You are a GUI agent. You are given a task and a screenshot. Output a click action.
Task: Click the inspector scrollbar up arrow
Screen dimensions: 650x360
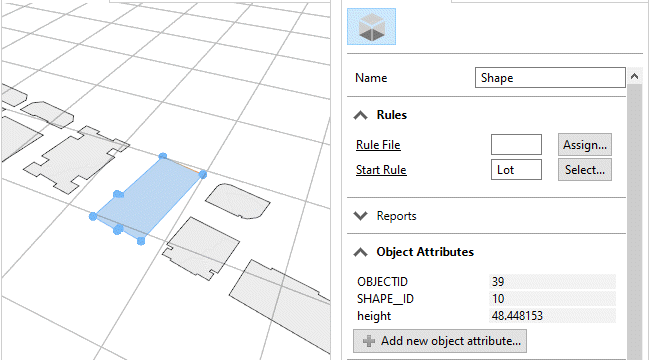click(634, 76)
